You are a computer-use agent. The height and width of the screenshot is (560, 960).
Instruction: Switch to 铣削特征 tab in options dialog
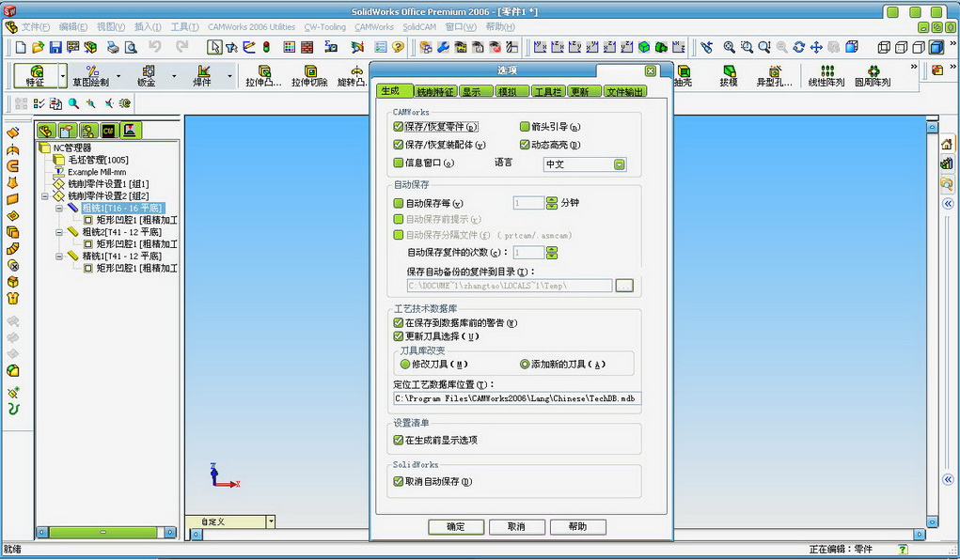pos(435,92)
